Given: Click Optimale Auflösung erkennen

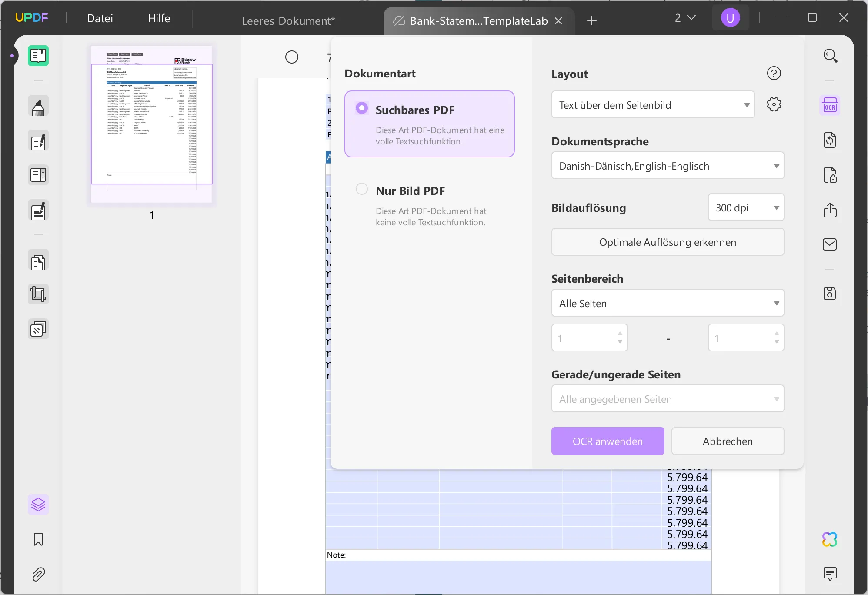Looking at the screenshot, I should click(x=668, y=242).
